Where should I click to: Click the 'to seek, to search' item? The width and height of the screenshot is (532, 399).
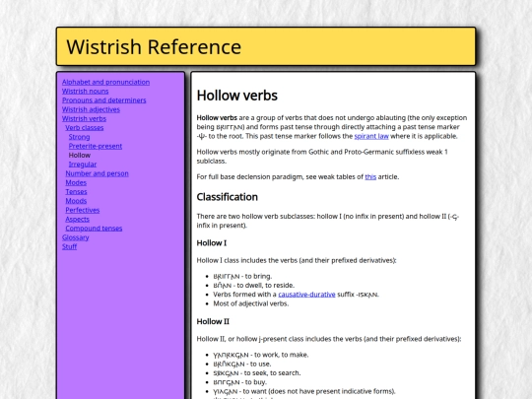(257, 373)
